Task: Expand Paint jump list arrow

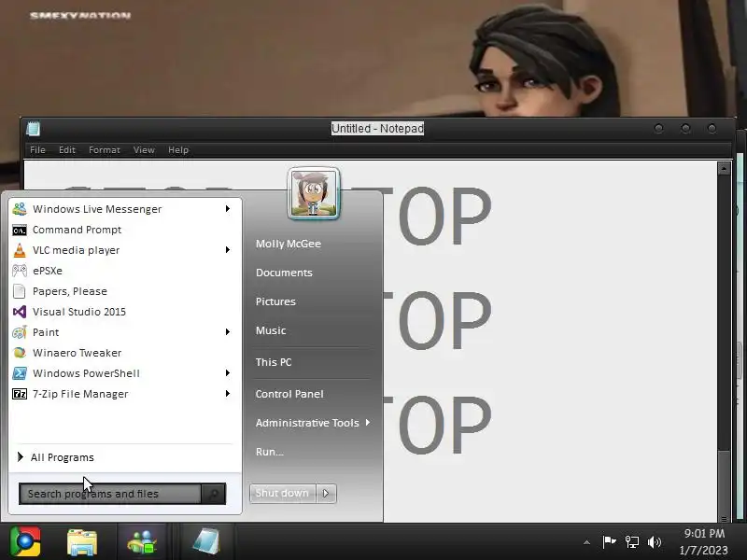Action: [228, 332]
